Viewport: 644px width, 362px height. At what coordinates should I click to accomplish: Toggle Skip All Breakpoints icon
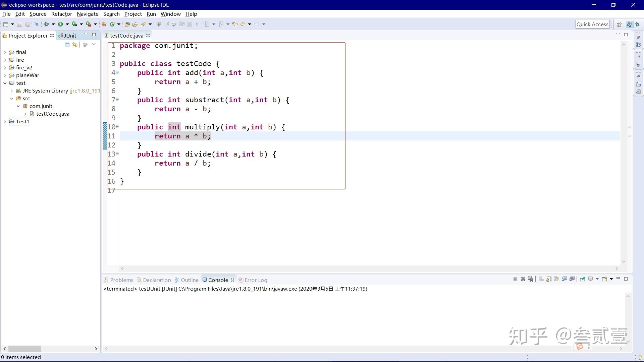pyautogui.click(x=37, y=24)
